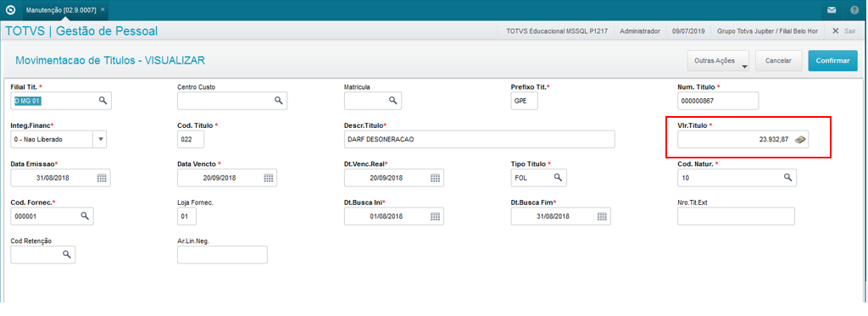Click the Confirmar button
Viewport: 868px width, 316px height.
[832, 61]
